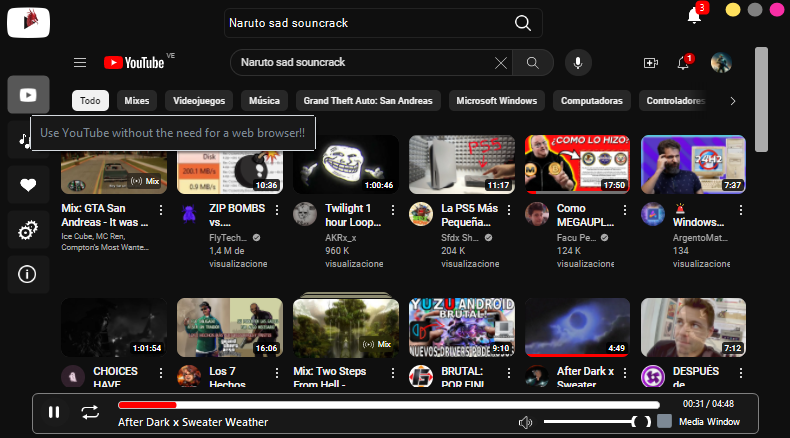Pause the currently playing track
Screen dimensions: 790x438
(54, 412)
